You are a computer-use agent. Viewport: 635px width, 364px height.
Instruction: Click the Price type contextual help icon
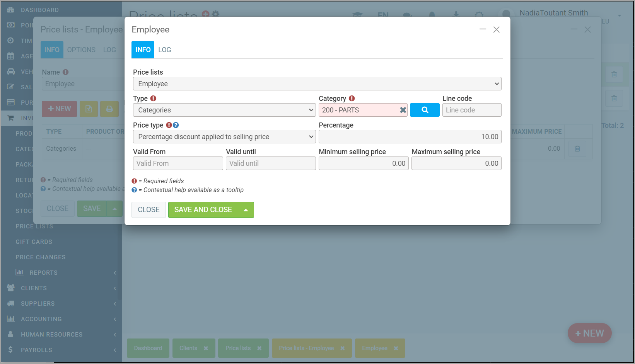click(x=176, y=125)
